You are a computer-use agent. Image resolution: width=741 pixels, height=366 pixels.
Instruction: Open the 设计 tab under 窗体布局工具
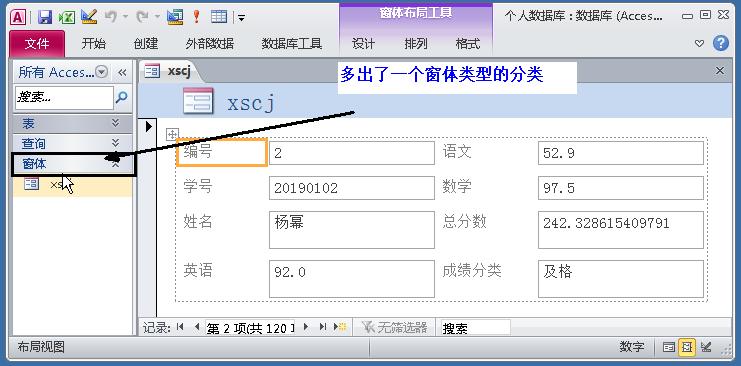pos(363,44)
